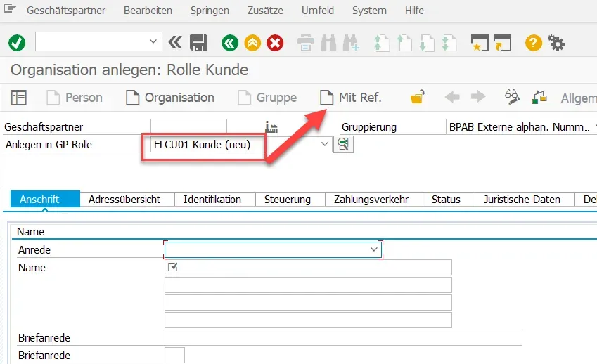Click the Mit Ref. button
The width and height of the screenshot is (597, 364).
coord(350,98)
